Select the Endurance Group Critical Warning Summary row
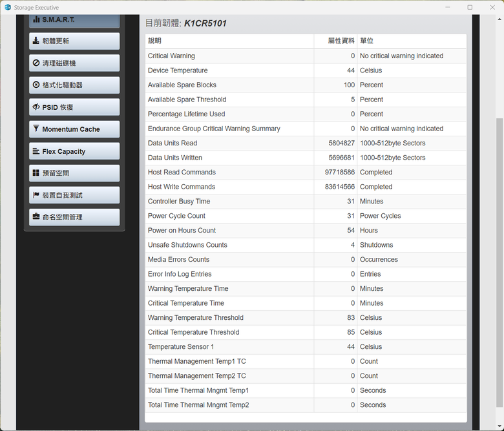Image resolution: width=504 pixels, height=431 pixels. click(306, 129)
